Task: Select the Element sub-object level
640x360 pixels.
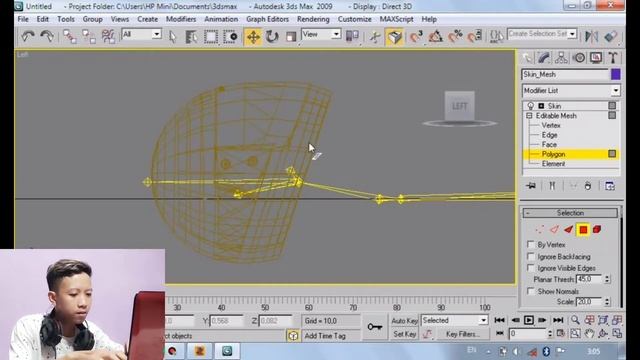Action: pos(553,164)
